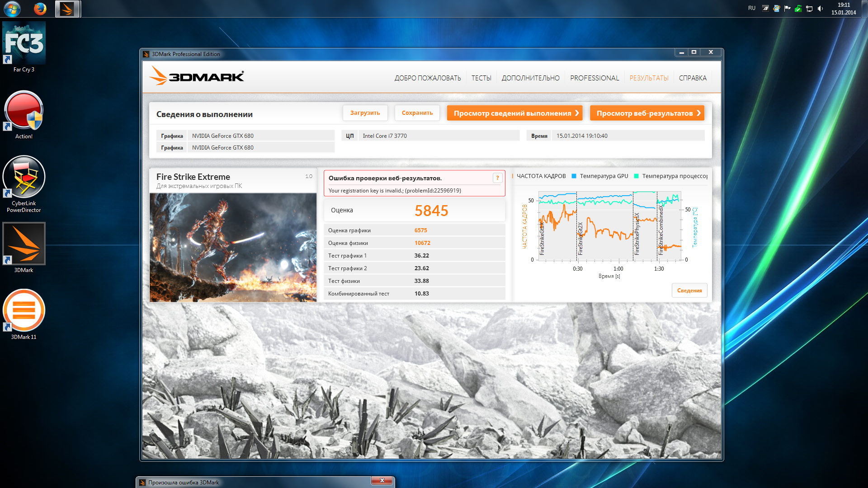Screen dimensions: 868x488
Task: Click the help question mark icon
Action: click(x=497, y=178)
